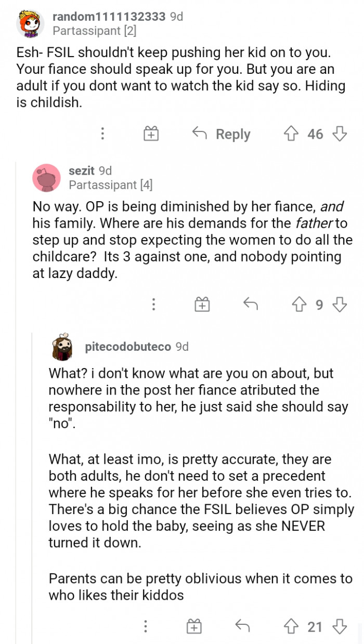This screenshot has height=644, width=364.
Task: Downvote random1111132333's comment
Action: 340,134
